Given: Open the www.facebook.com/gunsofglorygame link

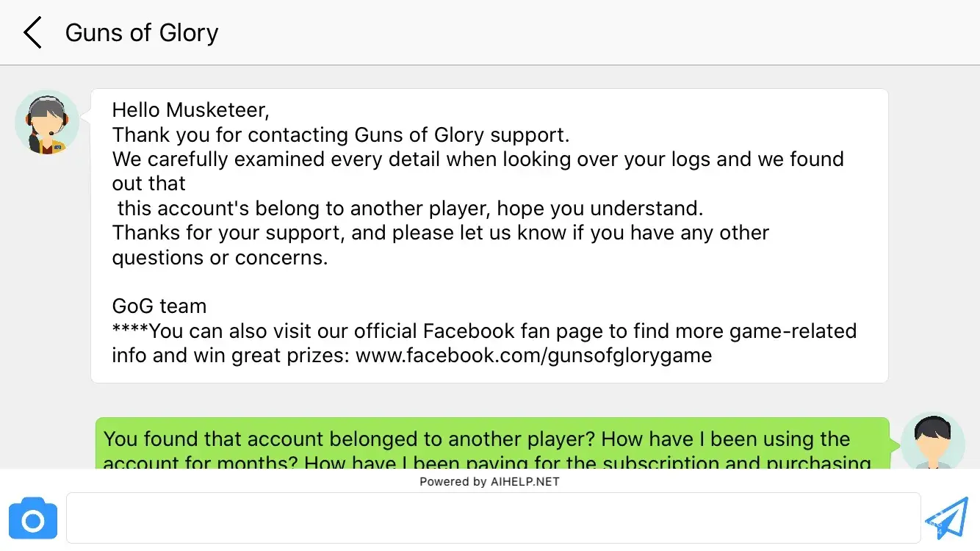Looking at the screenshot, I should pos(534,356).
